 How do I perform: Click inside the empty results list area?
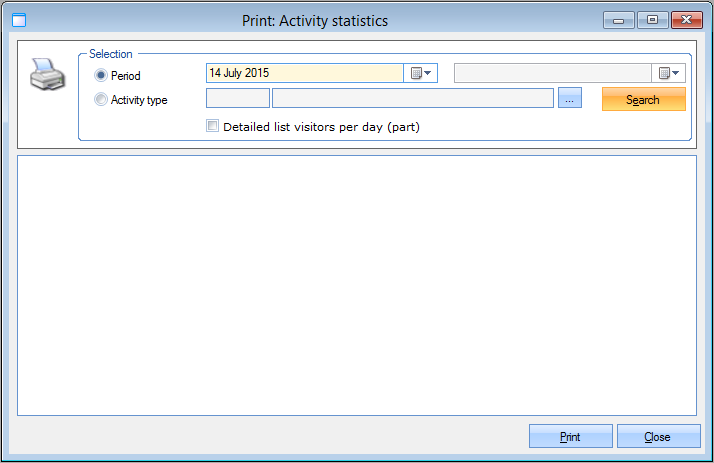pos(357,285)
